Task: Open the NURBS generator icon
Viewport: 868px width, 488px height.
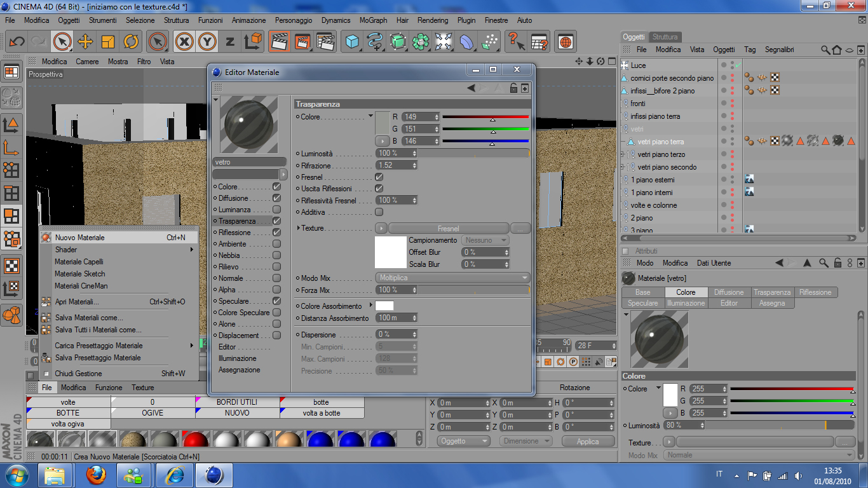Action: [398, 42]
